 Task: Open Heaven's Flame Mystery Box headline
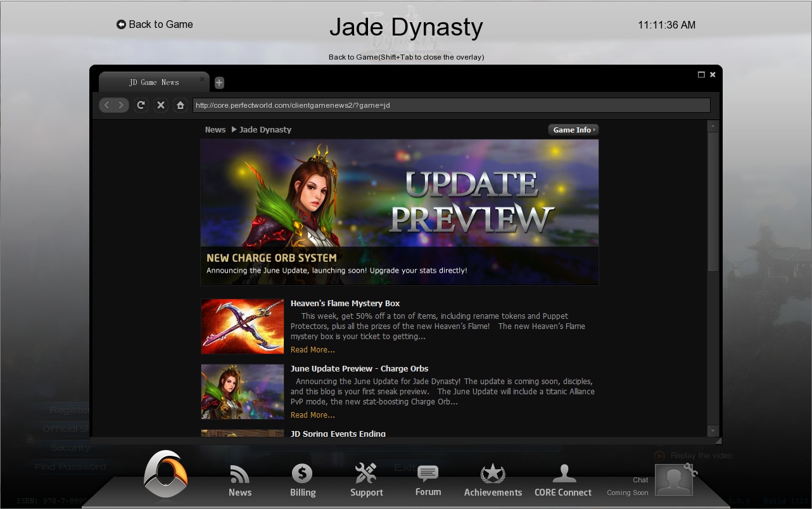pos(345,303)
